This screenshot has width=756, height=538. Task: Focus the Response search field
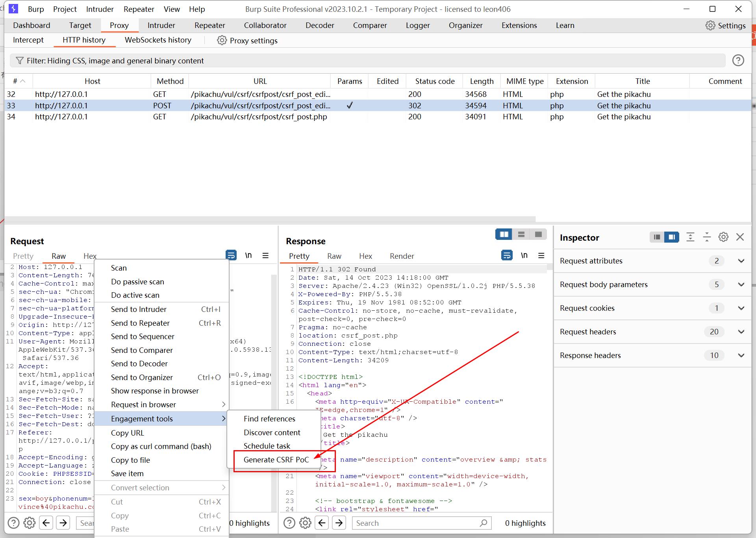tap(422, 523)
